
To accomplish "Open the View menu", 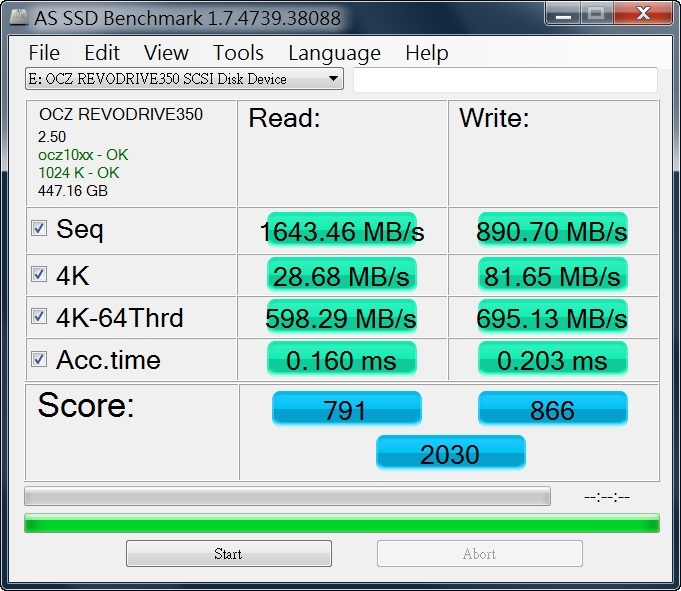I will [166, 53].
